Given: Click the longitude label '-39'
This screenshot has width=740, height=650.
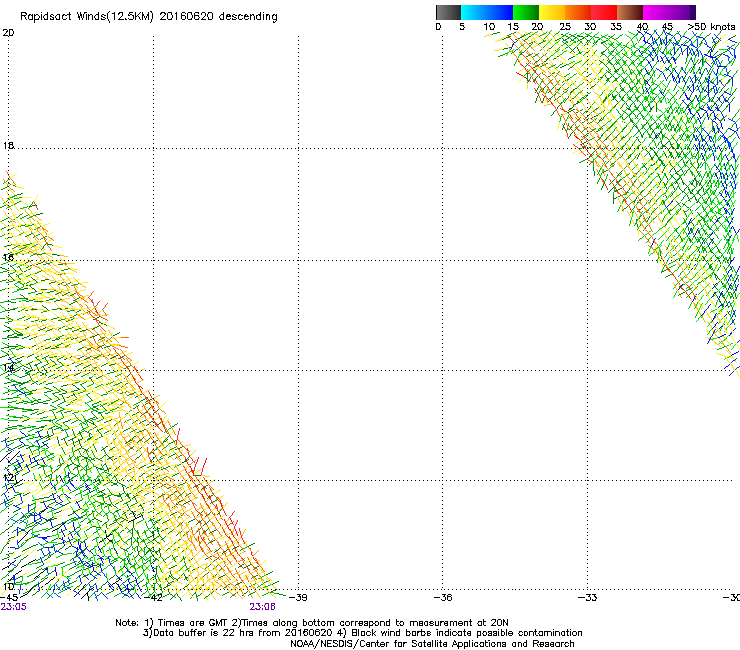Looking at the screenshot, I should [298, 598].
